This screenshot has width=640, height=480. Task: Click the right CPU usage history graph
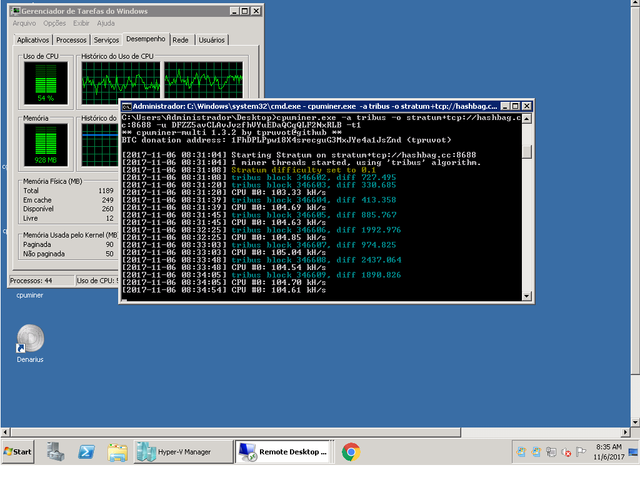(x=203, y=81)
